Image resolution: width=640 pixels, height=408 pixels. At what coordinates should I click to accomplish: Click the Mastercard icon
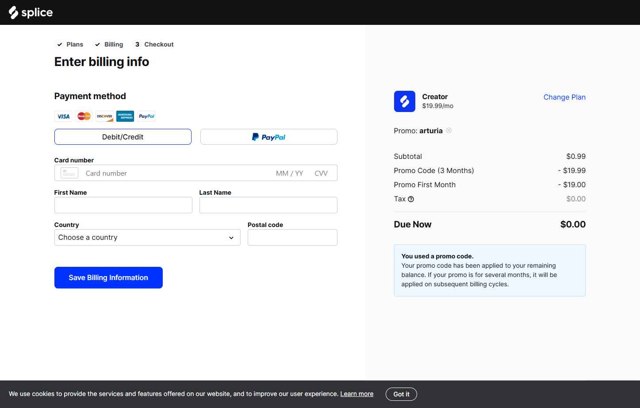pos(84,116)
